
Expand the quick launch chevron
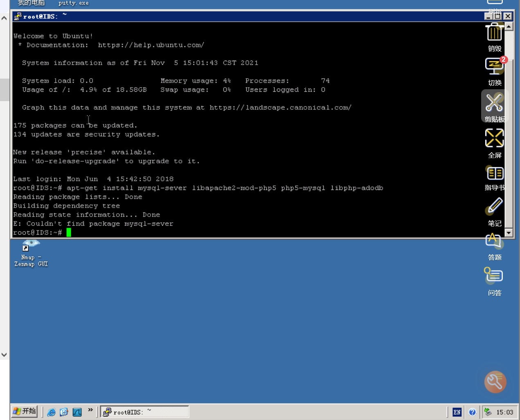[90, 410]
